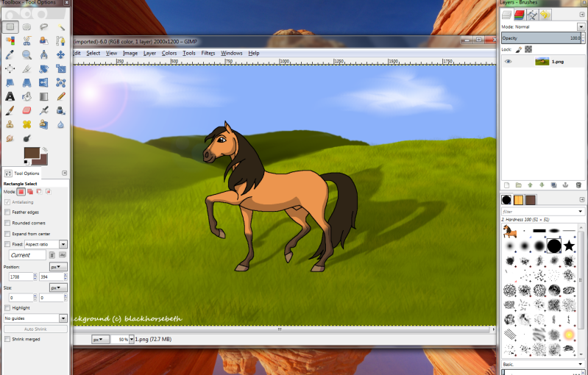Viewport: 588px width, 375px height.
Task: Pick the Move tool
Action: click(x=61, y=54)
